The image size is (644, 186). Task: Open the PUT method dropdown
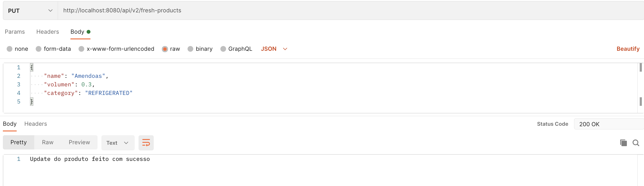pyautogui.click(x=30, y=10)
